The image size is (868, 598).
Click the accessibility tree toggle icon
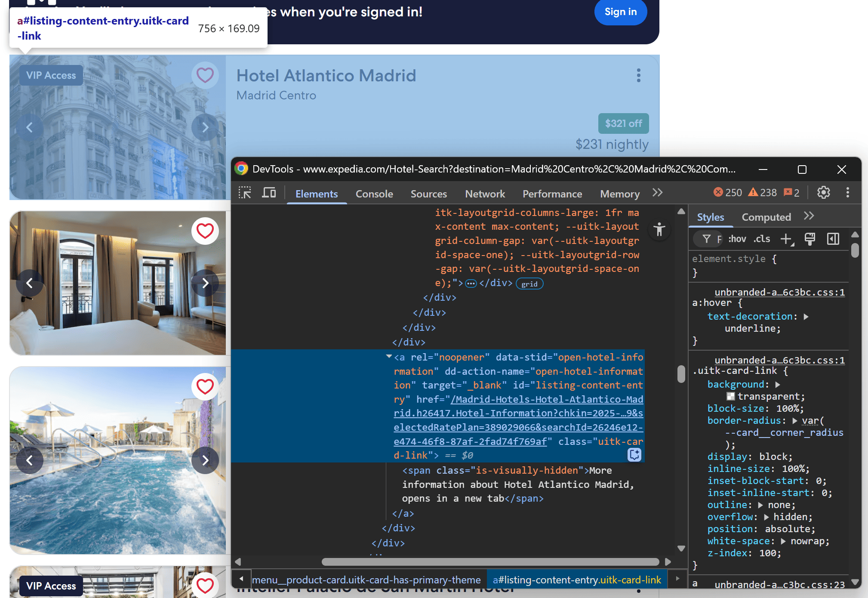click(x=659, y=230)
